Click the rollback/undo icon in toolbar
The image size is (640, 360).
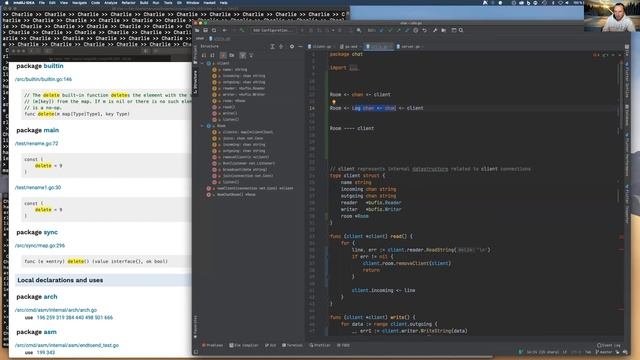click(424, 30)
